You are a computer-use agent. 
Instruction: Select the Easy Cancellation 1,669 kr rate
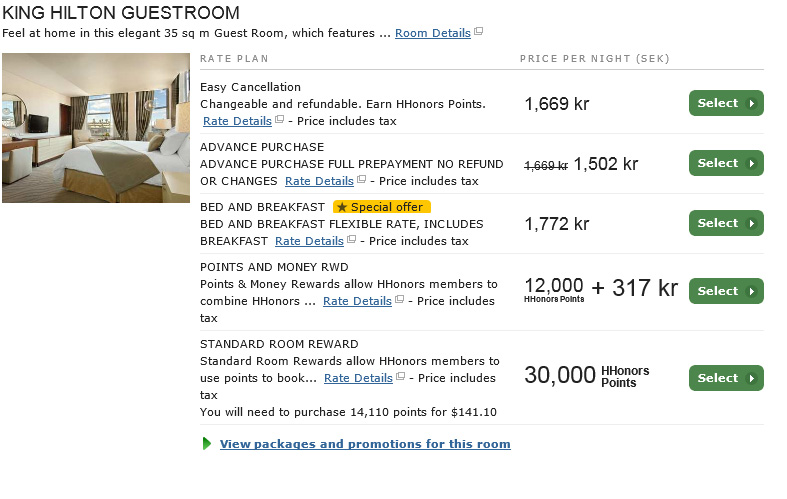click(726, 104)
